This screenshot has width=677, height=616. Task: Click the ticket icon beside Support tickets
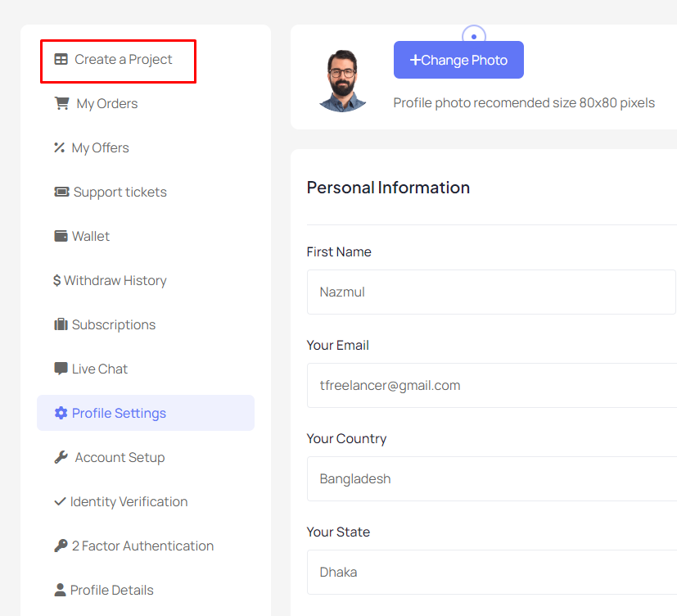click(x=61, y=192)
